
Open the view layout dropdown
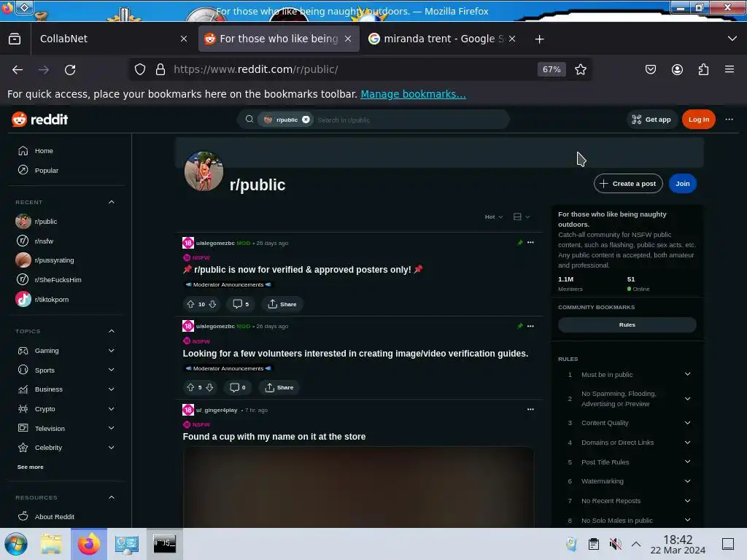(x=521, y=217)
